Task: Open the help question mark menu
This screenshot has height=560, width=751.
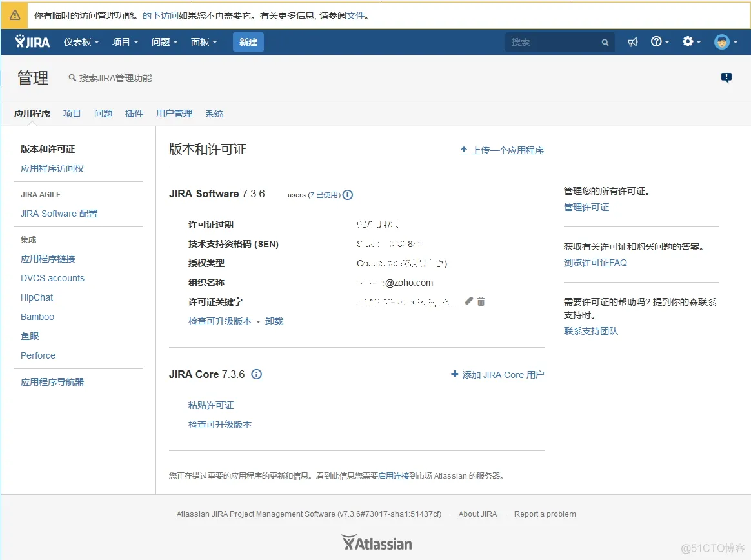Action: [x=659, y=42]
